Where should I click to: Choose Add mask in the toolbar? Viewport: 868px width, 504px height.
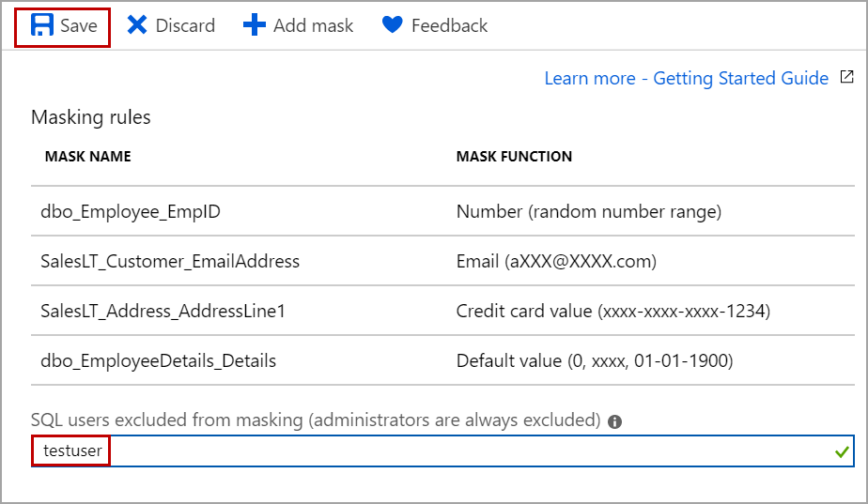312,25
